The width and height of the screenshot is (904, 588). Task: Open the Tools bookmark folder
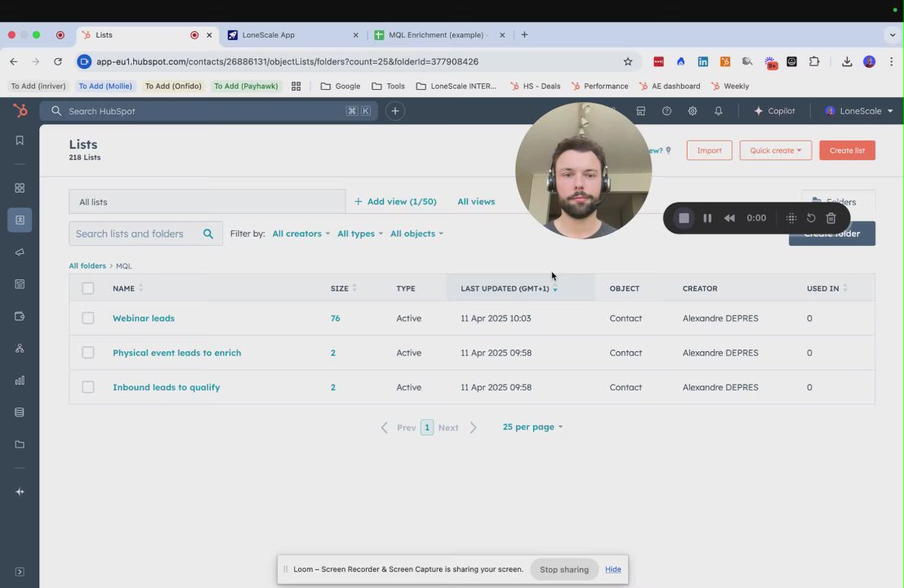click(388, 86)
